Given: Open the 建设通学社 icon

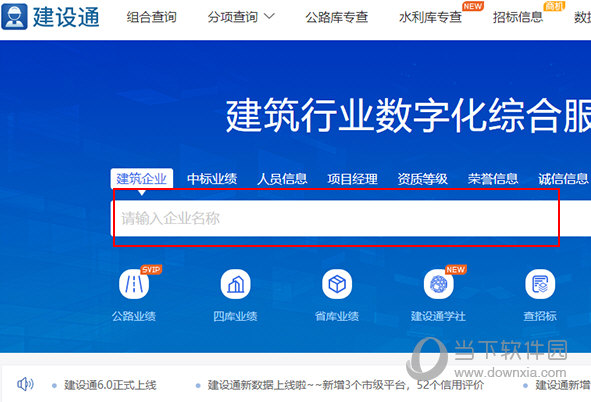Looking at the screenshot, I should coord(438,284).
